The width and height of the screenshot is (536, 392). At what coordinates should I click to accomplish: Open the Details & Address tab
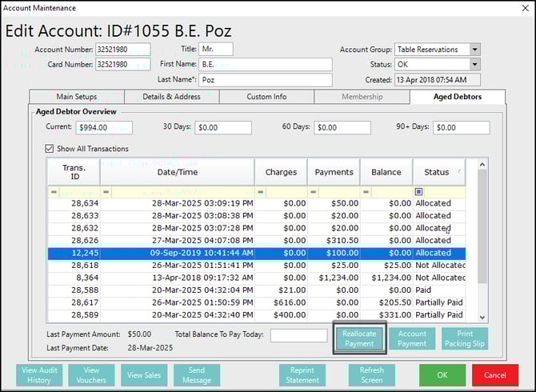point(170,97)
